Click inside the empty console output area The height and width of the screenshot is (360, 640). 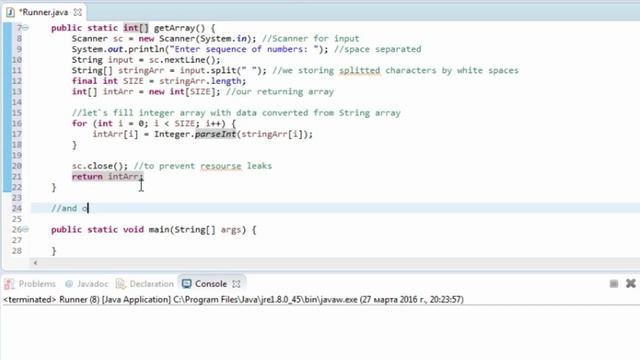tap(320, 333)
